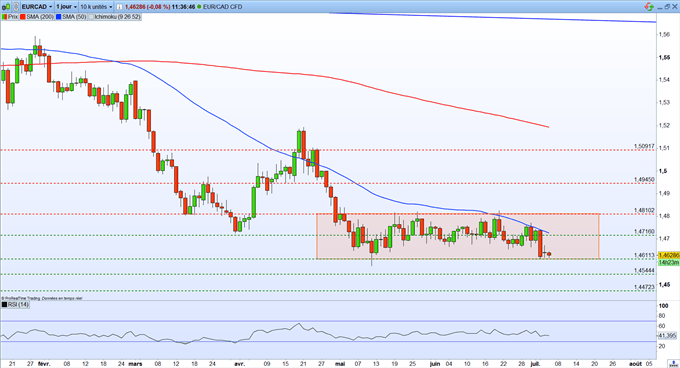Click the 'août' date label on time axis

click(x=635, y=364)
